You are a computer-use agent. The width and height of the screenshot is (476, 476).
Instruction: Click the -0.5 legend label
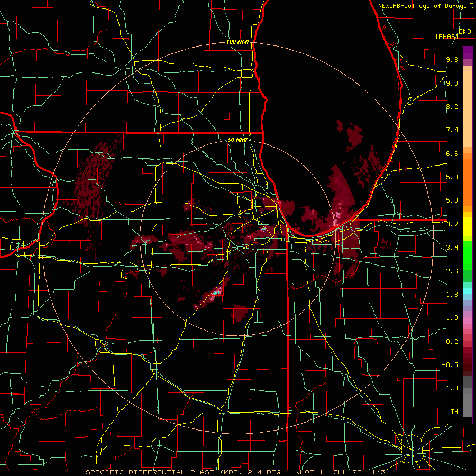point(450,364)
